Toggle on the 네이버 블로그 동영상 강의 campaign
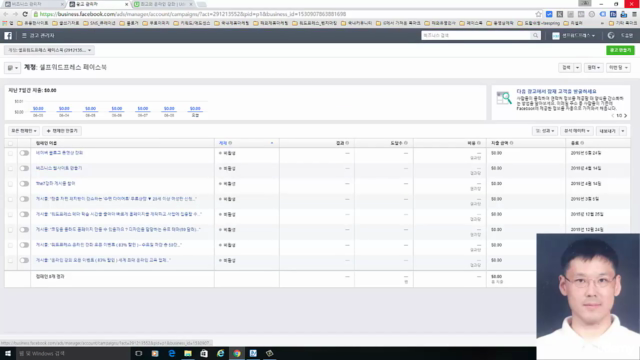 pos(24,153)
